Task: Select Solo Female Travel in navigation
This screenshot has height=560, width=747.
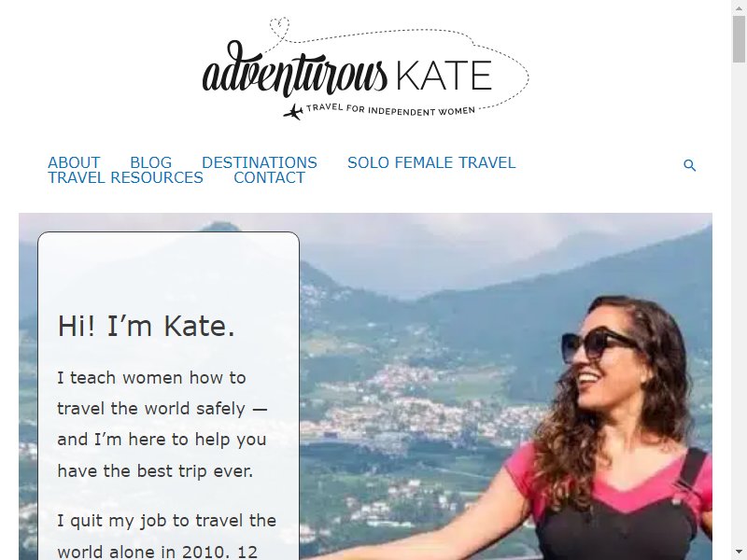Action: (431, 162)
